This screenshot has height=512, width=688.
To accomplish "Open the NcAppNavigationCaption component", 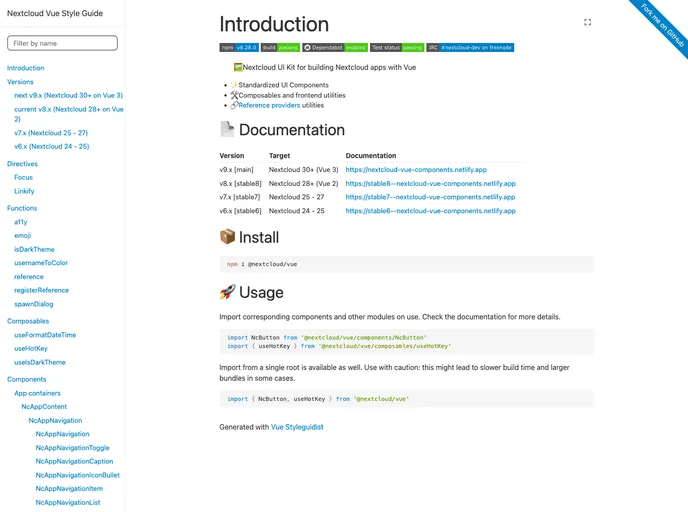I will click(x=74, y=461).
